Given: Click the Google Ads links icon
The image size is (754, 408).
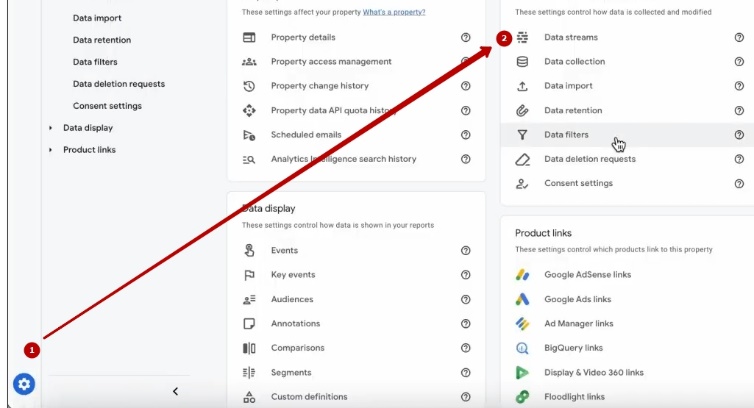Looking at the screenshot, I should point(522,299).
